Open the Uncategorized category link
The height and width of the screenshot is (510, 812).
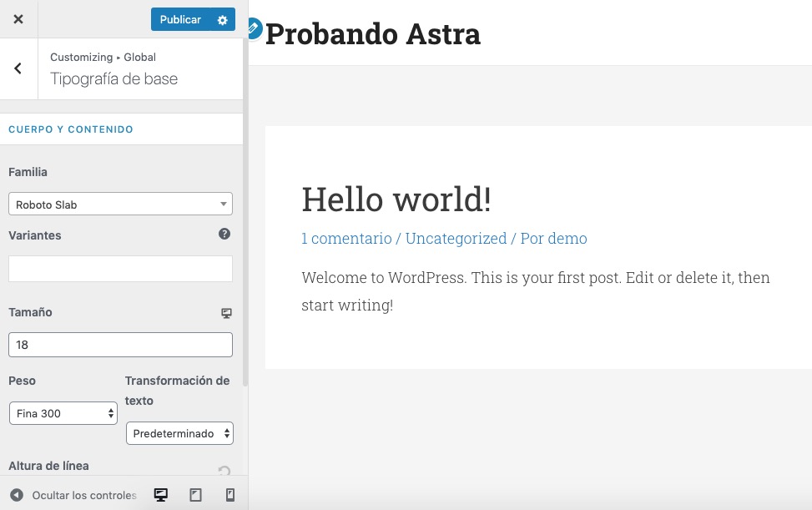456,238
